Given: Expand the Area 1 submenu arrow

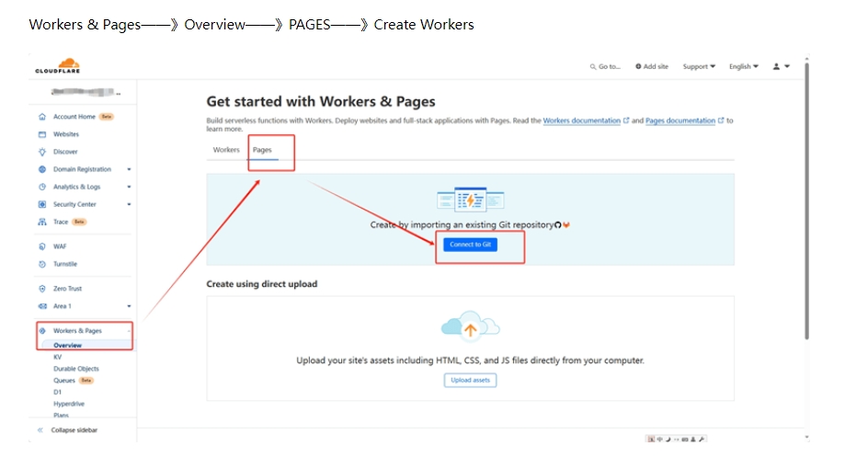Looking at the screenshot, I should 129,306.
